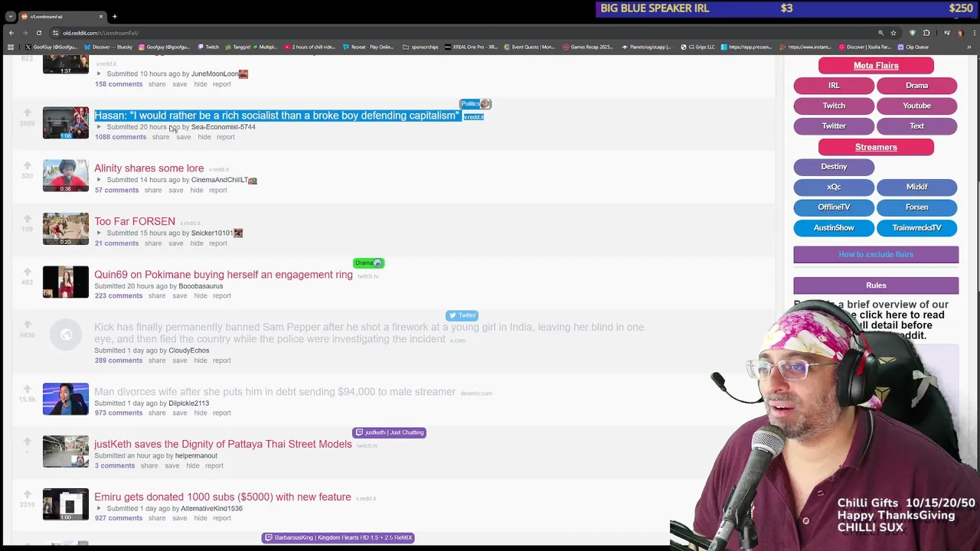This screenshot has height=551, width=980.
Task: Open the Kick banned Sam Pepper post
Action: 369,333
